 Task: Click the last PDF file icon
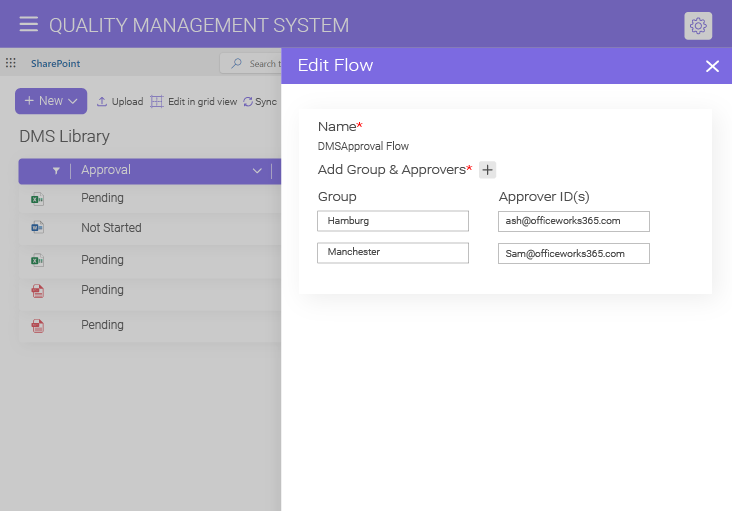pyautogui.click(x=37, y=325)
